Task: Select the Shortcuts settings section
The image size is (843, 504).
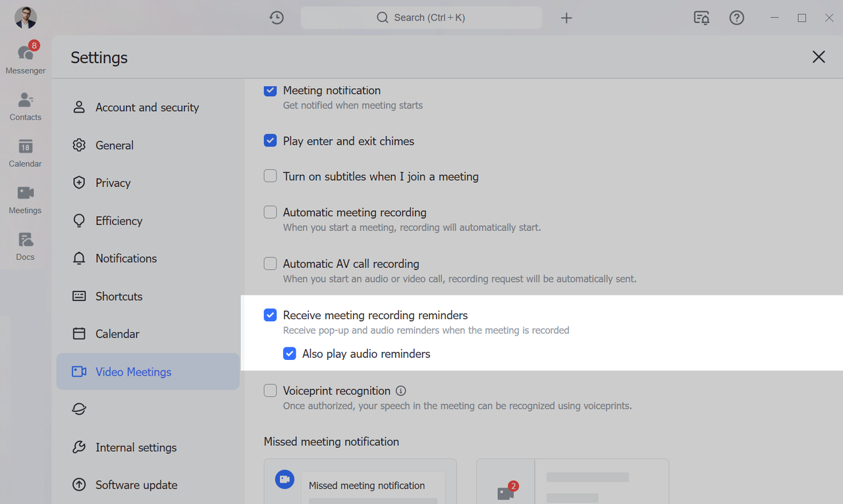Action: click(119, 296)
